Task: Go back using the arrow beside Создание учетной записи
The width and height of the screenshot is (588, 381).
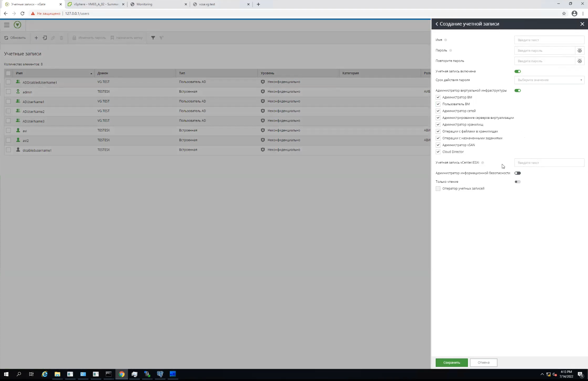Action: click(436, 24)
